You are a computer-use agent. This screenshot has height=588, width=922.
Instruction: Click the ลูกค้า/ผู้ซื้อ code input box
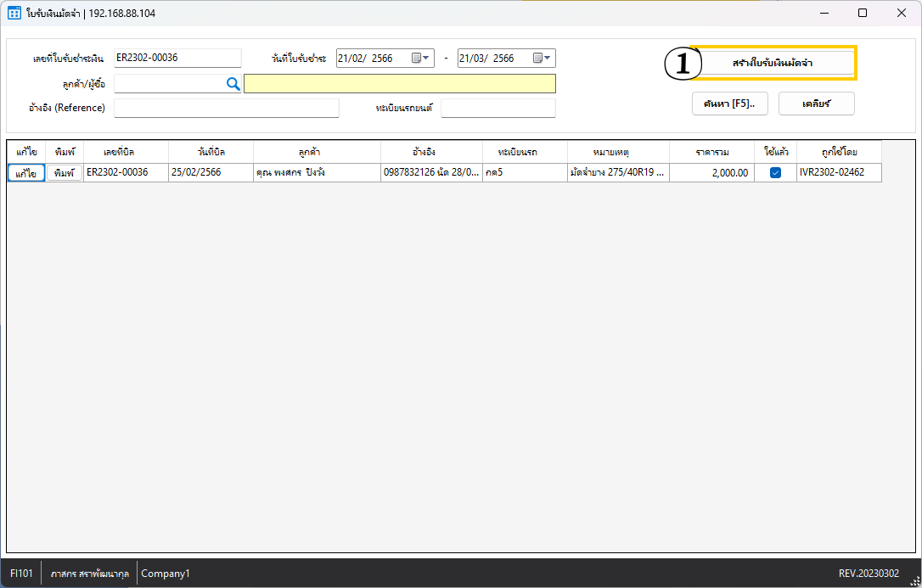click(x=168, y=83)
